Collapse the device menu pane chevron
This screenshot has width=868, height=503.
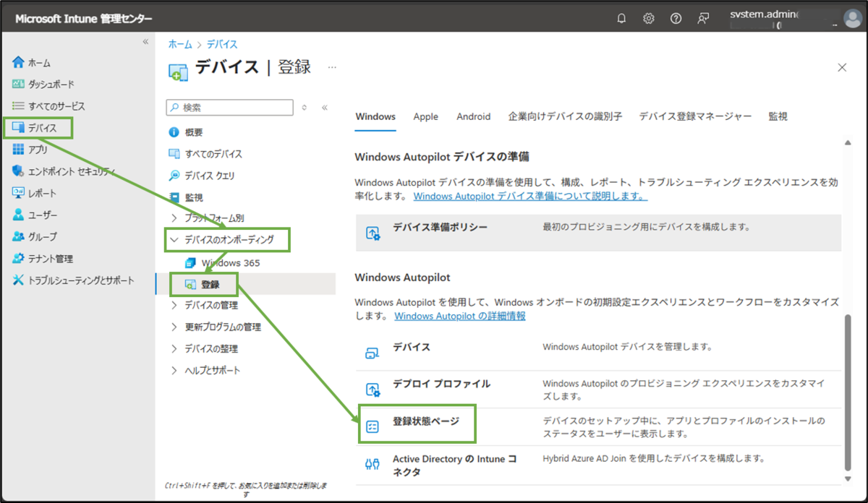coord(325,108)
